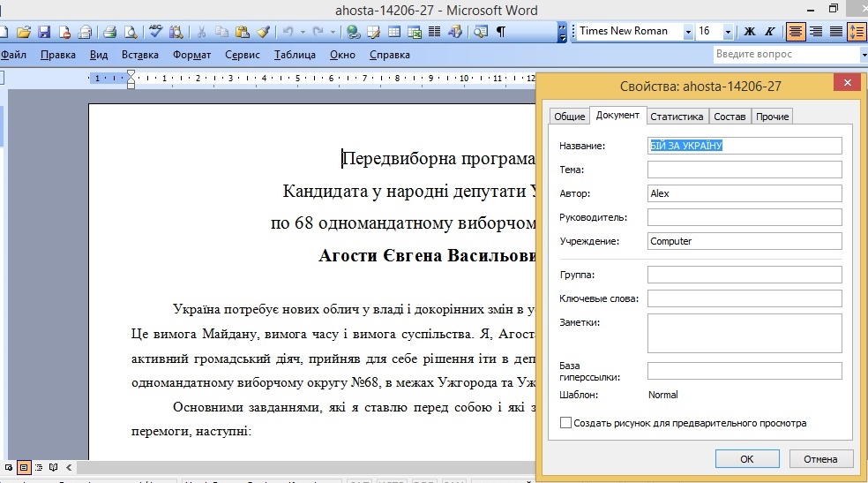The image size is (868, 483).
Task: Print the document using the printer icon
Action: [x=109, y=32]
